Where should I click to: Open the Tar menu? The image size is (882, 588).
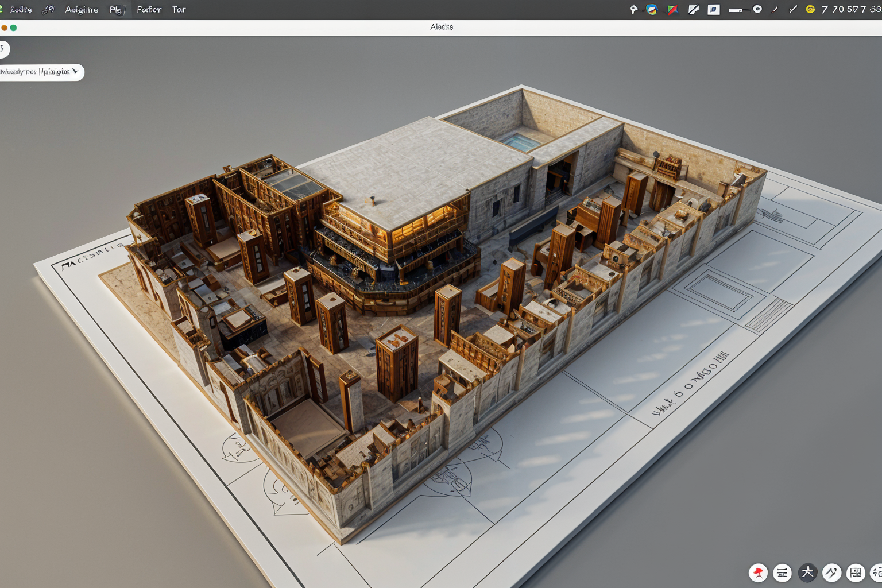coord(179,10)
